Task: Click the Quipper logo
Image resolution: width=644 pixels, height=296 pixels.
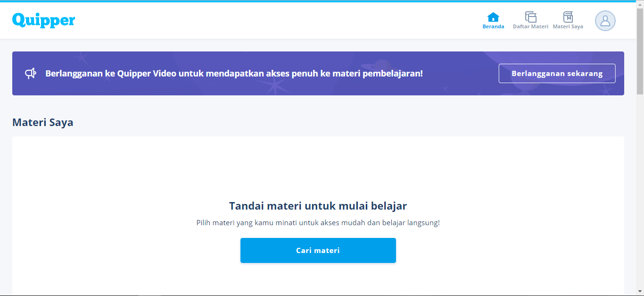Action: click(43, 20)
